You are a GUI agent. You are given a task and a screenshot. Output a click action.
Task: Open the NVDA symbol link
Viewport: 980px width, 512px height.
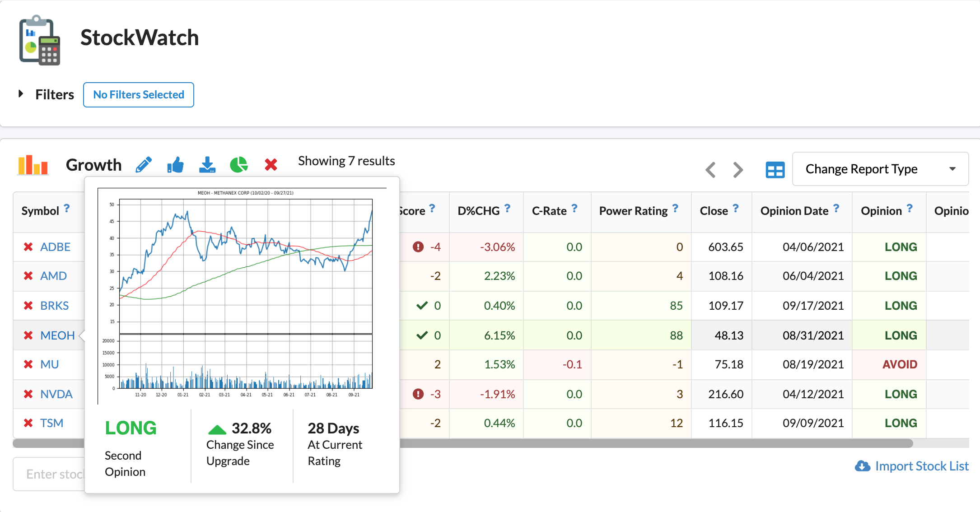[x=56, y=394]
